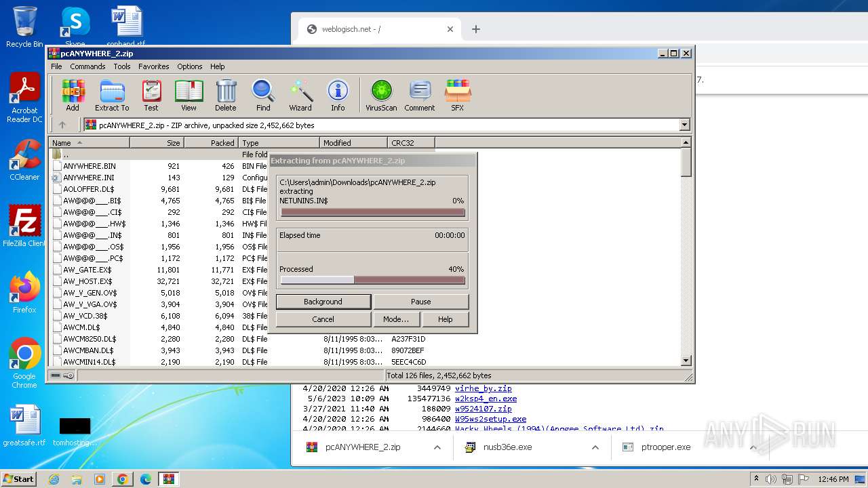
Task: Open the View toolbar icon
Action: coord(189,95)
